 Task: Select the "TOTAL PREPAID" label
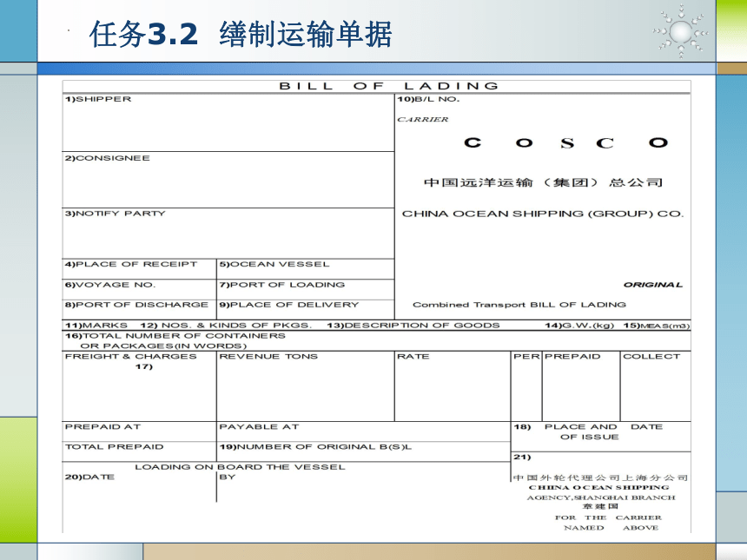(x=115, y=447)
